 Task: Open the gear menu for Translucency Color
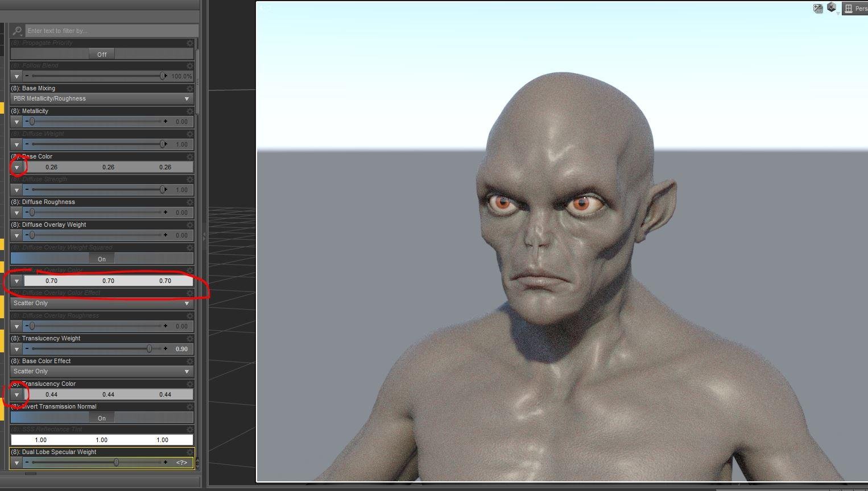coord(190,384)
